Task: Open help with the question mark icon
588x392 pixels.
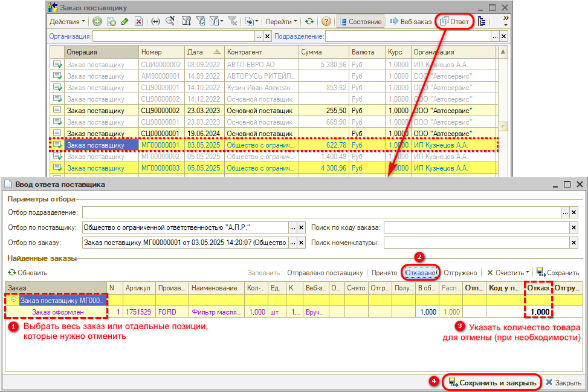Action: (x=326, y=21)
